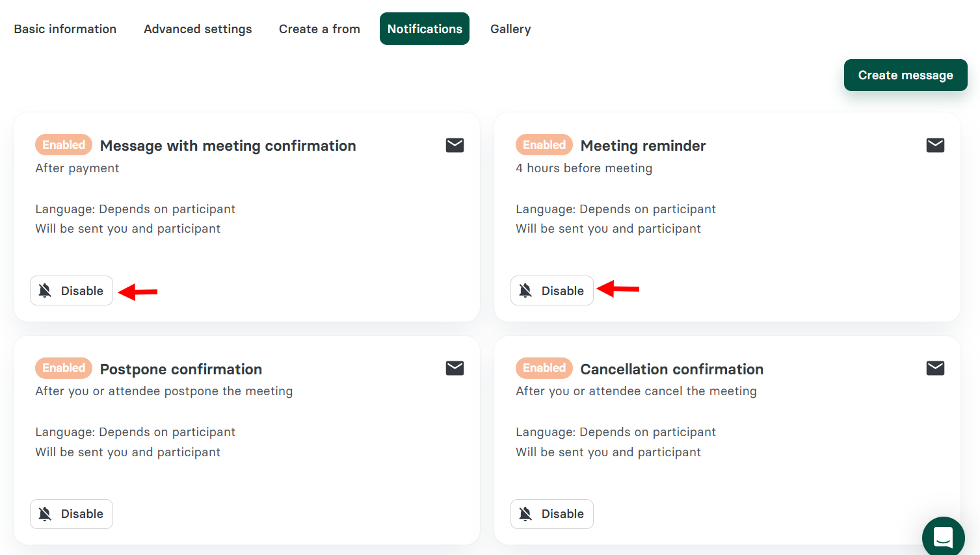
Task: Toggle the Enabled badge on Postpone confirmation
Action: pyautogui.click(x=63, y=368)
